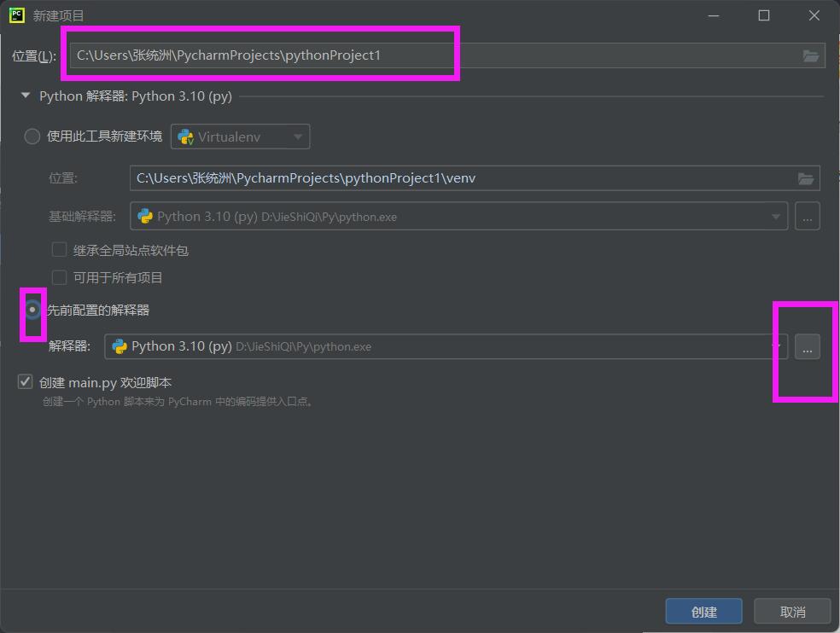
Task: Collapse the Python interpreter section
Action: 25,96
